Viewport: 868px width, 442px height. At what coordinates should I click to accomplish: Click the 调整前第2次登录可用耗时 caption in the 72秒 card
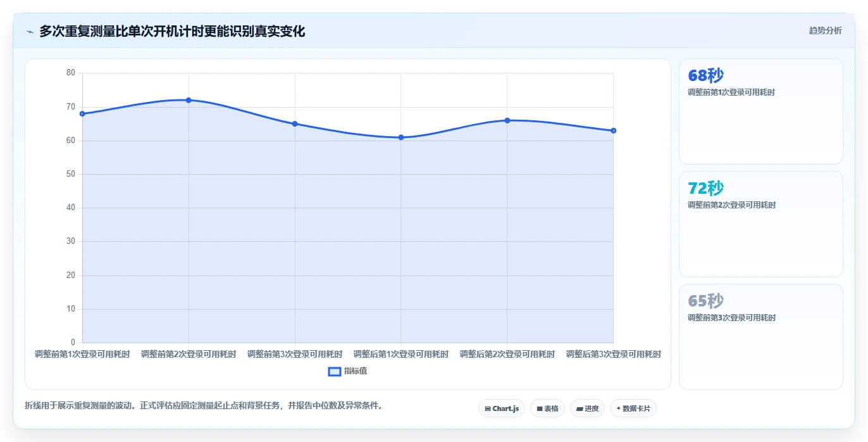click(x=731, y=205)
